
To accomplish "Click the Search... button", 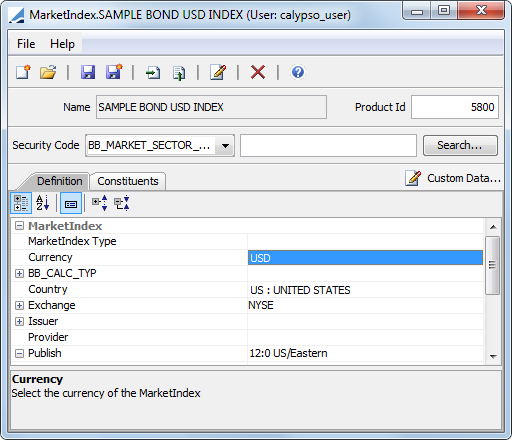I will [460, 145].
